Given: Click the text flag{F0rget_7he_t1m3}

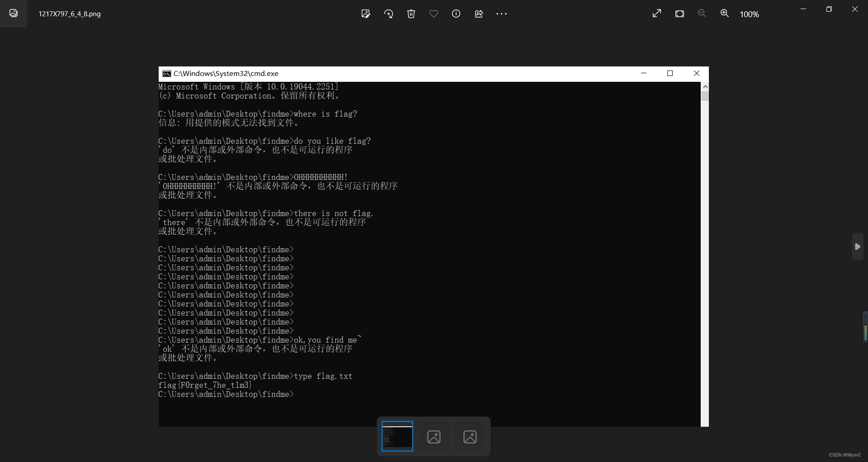Looking at the screenshot, I should (205, 385).
